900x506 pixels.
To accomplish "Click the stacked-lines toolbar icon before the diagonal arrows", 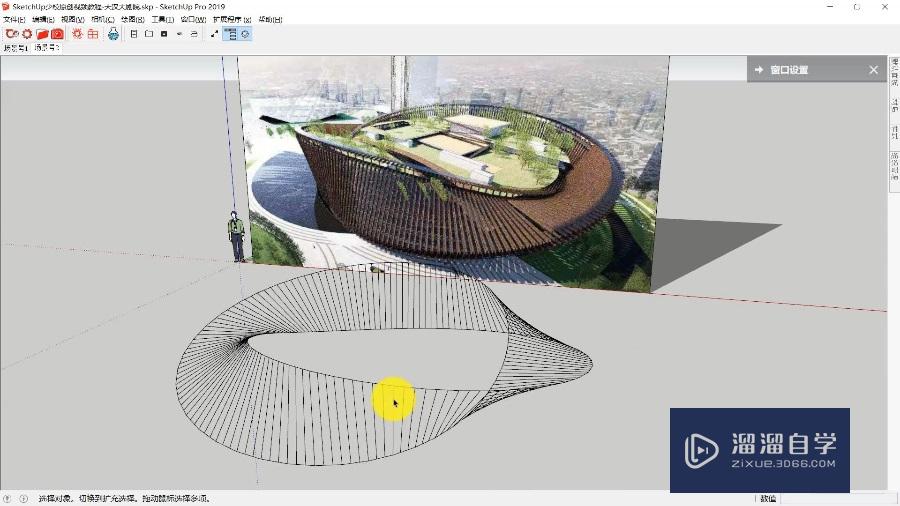I will (195, 34).
